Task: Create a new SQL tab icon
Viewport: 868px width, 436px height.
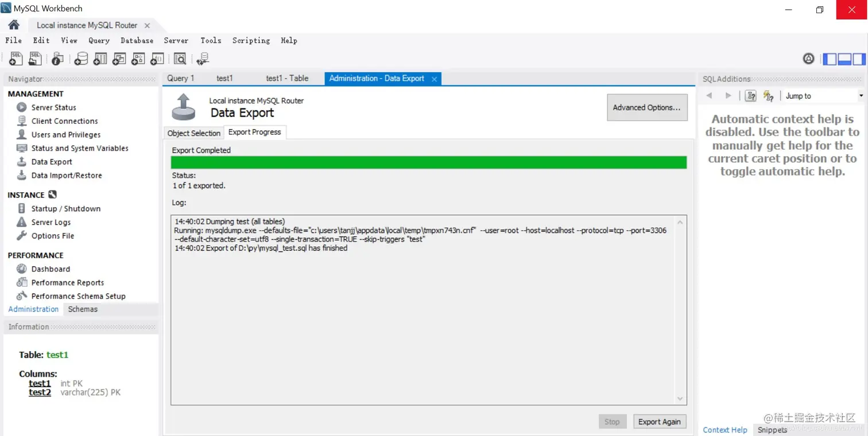Action: 16,58
